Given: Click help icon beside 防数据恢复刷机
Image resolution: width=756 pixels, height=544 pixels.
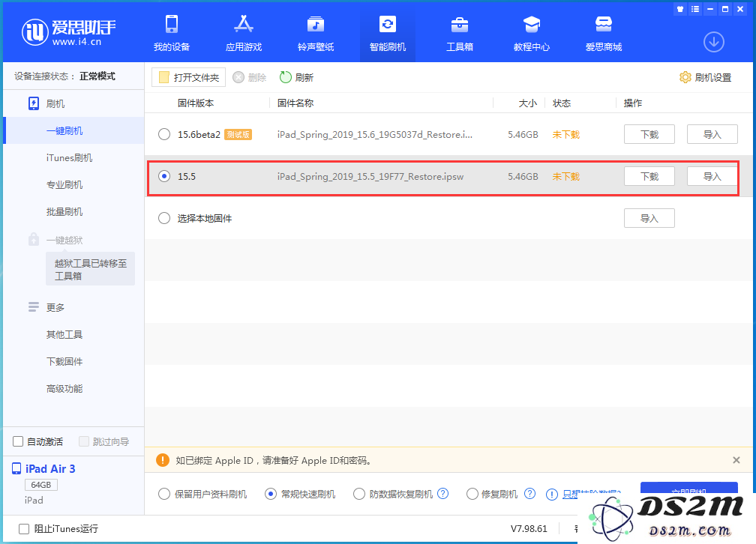Looking at the screenshot, I should 442,493.
